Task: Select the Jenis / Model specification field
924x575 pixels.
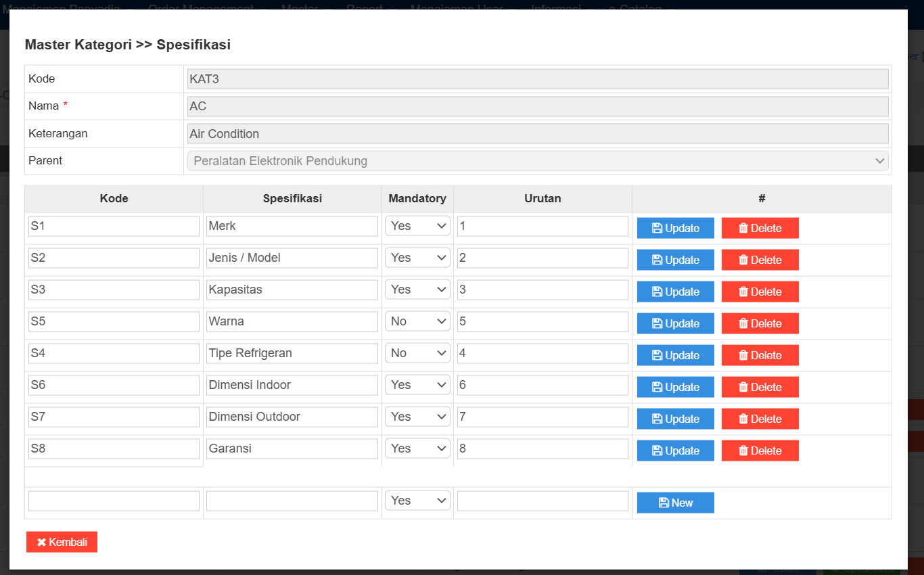Action: (292, 258)
